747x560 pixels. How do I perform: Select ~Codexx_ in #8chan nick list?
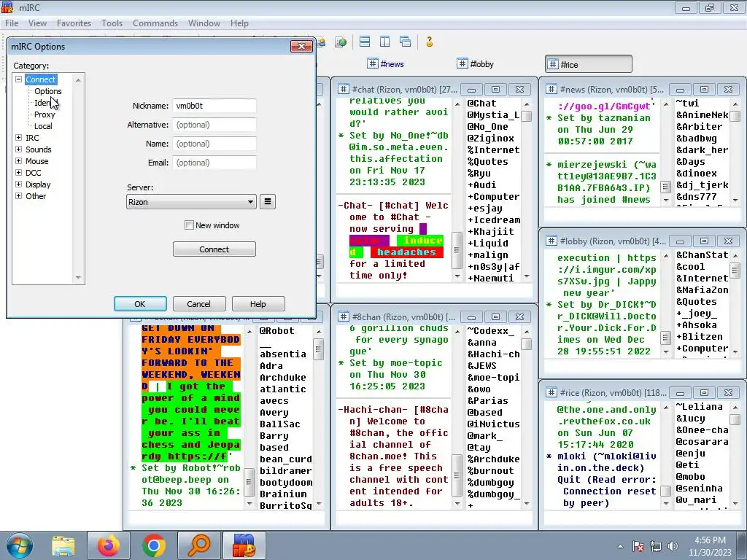pyautogui.click(x=491, y=330)
